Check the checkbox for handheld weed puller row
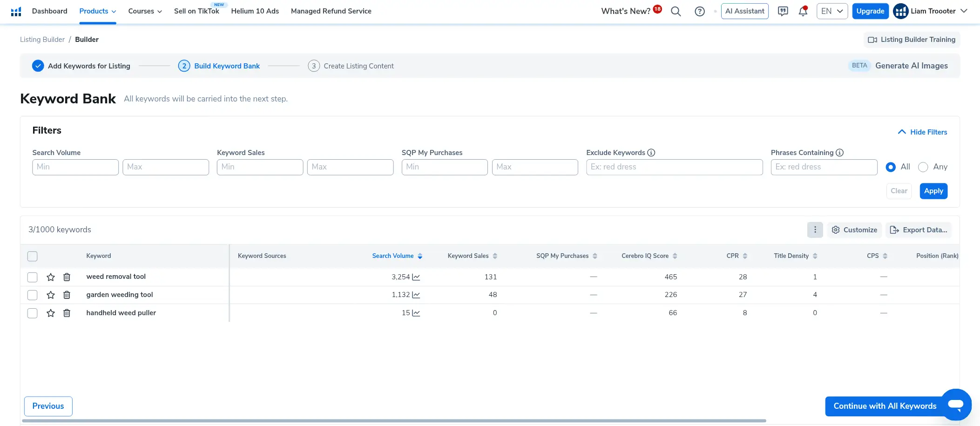This screenshot has height=426, width=980. click(32, 313)
